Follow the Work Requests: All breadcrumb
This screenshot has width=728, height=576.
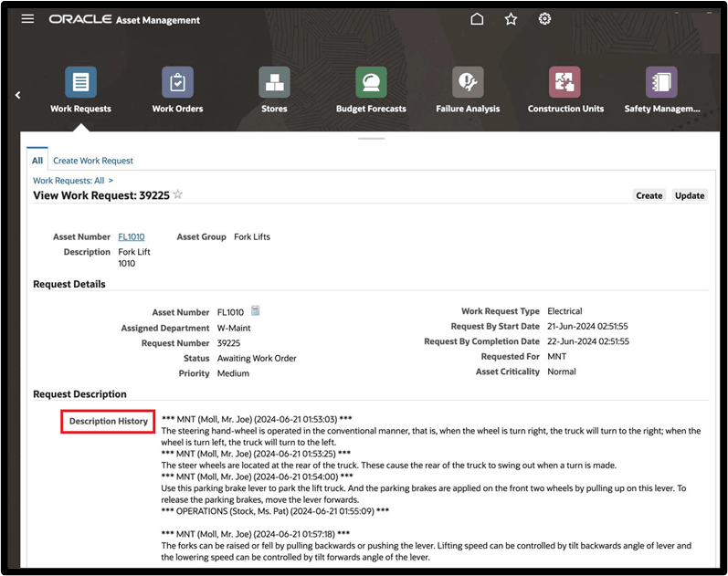(69, 181)
